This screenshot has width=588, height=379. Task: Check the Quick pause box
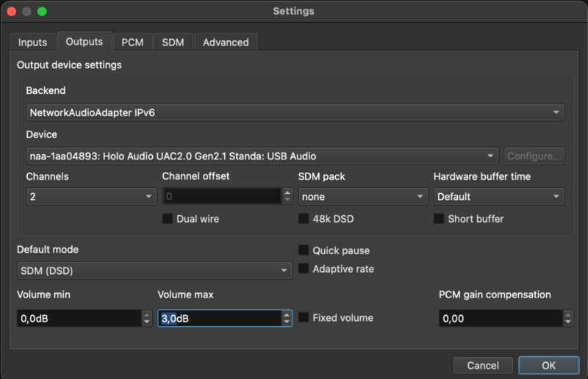tap(304, 250)
